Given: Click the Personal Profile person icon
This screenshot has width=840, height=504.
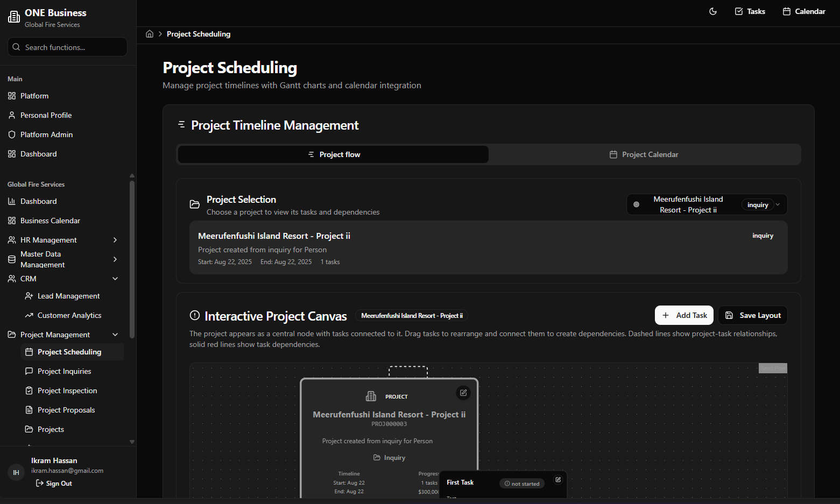Looking at the screenshot, I should (x=12, y=115).
